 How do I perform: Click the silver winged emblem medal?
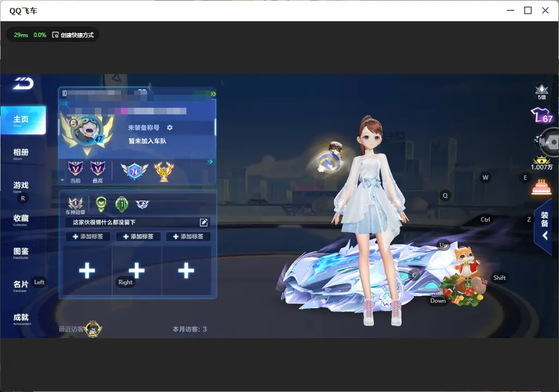tap(142, 204)
